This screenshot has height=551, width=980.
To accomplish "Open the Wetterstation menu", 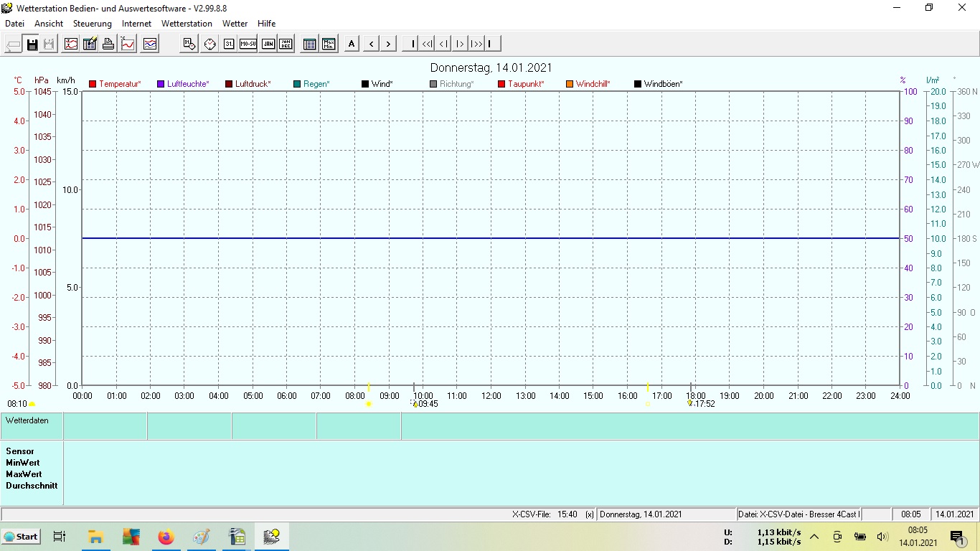I will pos(187,24).
